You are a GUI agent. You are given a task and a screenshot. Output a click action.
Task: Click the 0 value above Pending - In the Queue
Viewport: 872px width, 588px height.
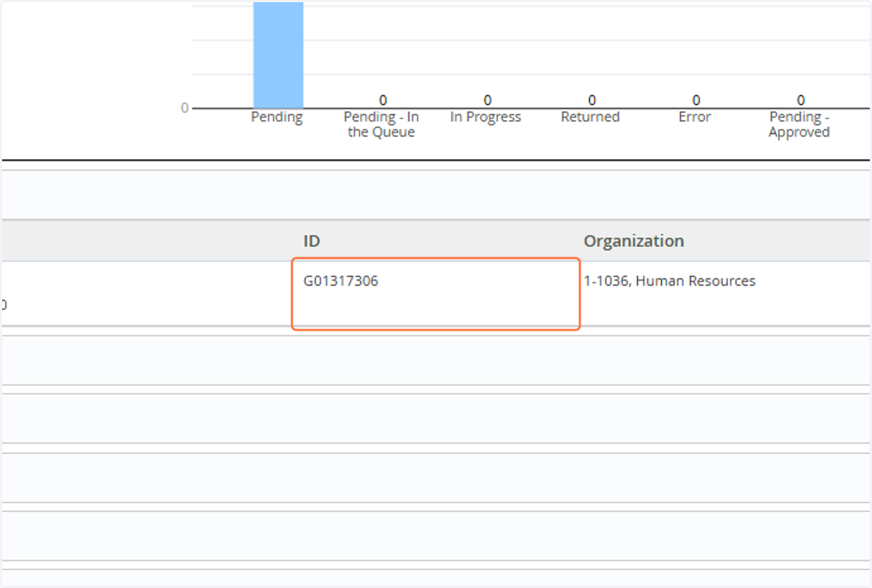click(383, 100)
